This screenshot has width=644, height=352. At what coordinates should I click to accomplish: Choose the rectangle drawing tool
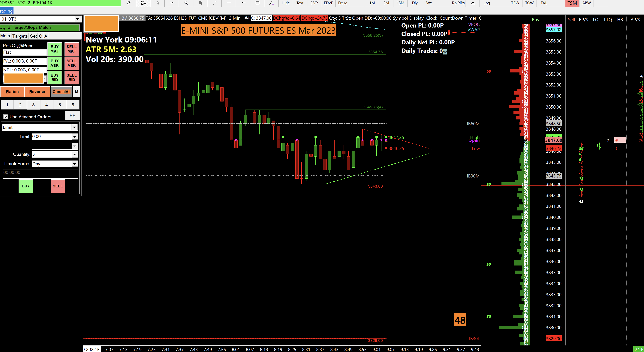click(x=257, y=3)
